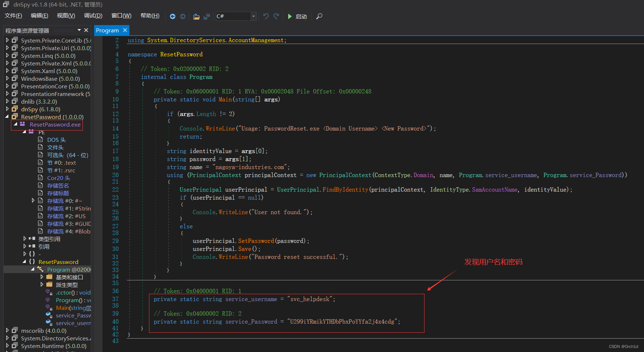The width and height of the screenshot is (644, 352).
Task: Select System.Xaml (5.0.0.0) assembly
Action: tap(49, 71)
